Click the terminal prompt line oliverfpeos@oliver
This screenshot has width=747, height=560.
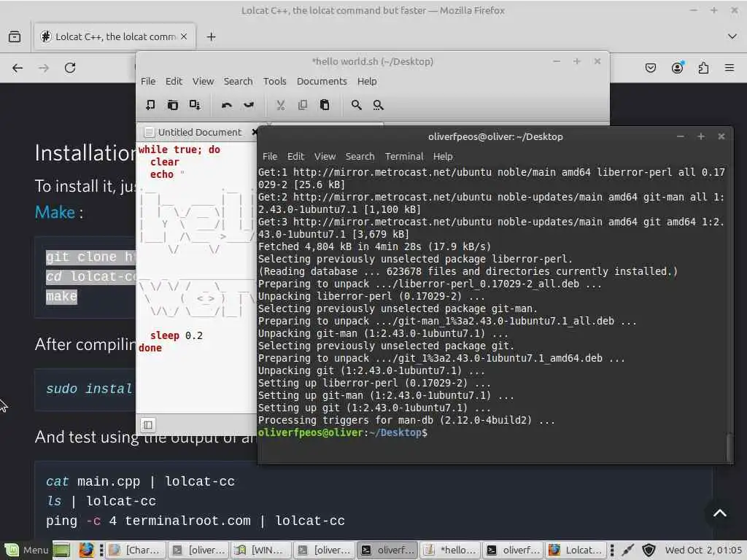pyautogui.click(x=343, y=432)
